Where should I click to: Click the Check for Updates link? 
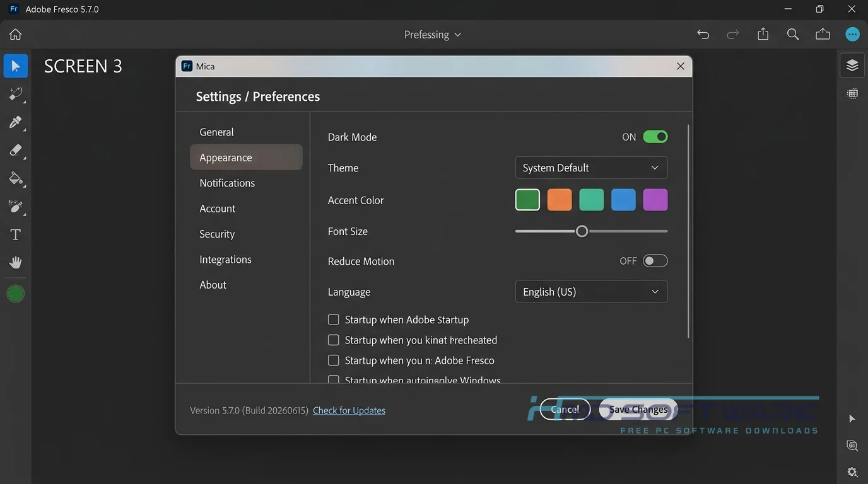[349, 410]
